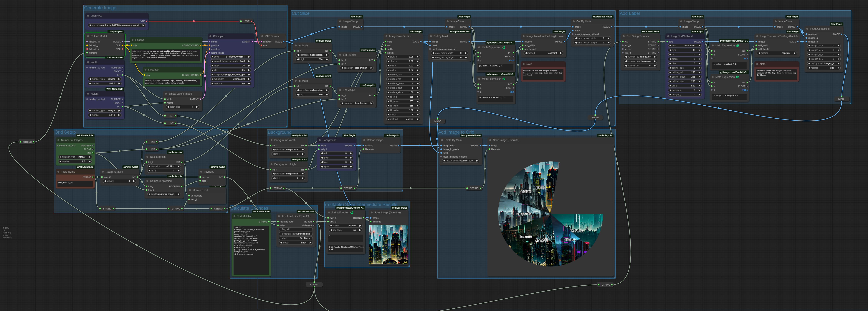Image resolution: width=868 pixels, height=311 pixels.
Task: Open the scheduler exponential combo box
Action: point(231,79)
